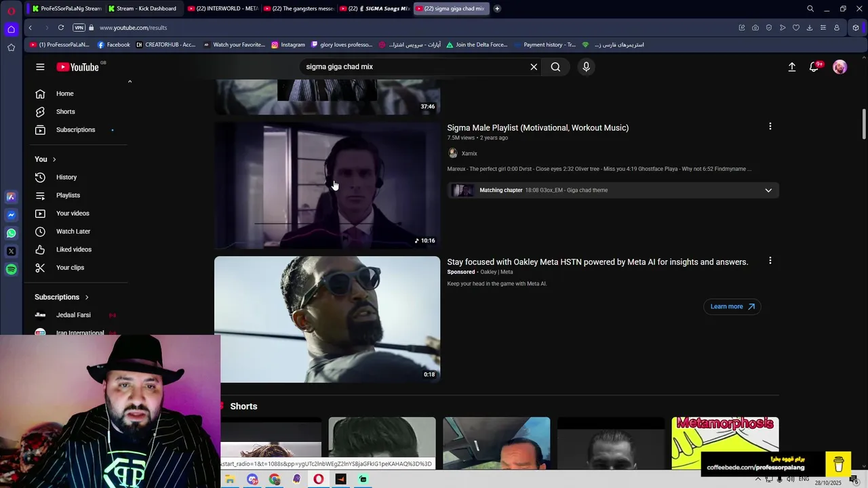Viewport: 868px width, 488px height.
Task: Click the youtube.com address bar URL
Action: pyautogui.click(x=133, y=28)
